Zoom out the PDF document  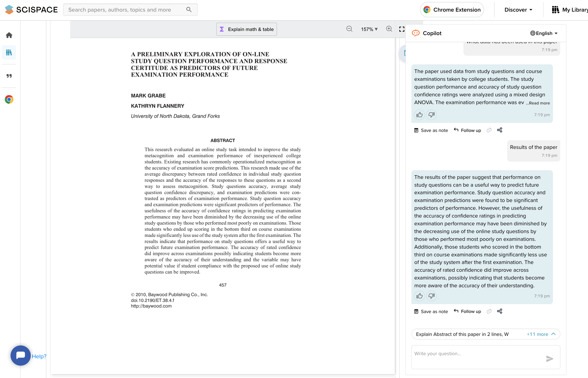pos(349,29)
